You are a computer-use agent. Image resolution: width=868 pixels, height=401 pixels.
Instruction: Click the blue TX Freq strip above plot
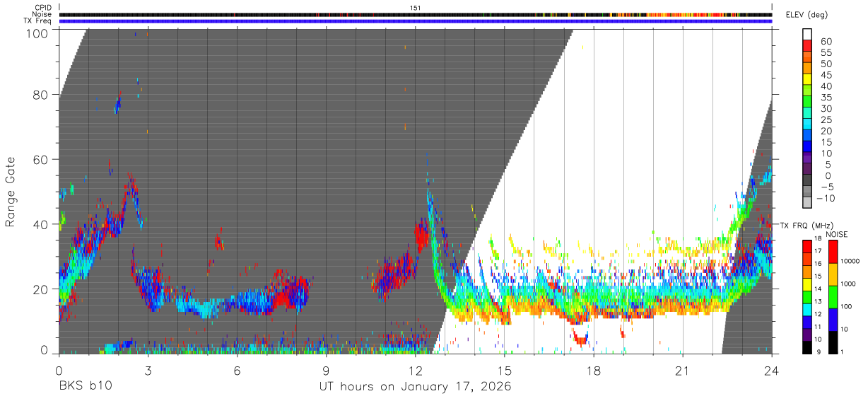(416, 21)
